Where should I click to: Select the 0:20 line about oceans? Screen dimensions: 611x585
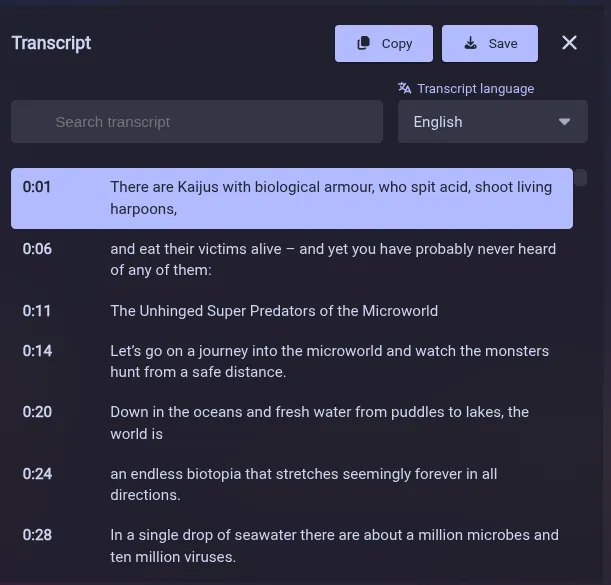292,423
